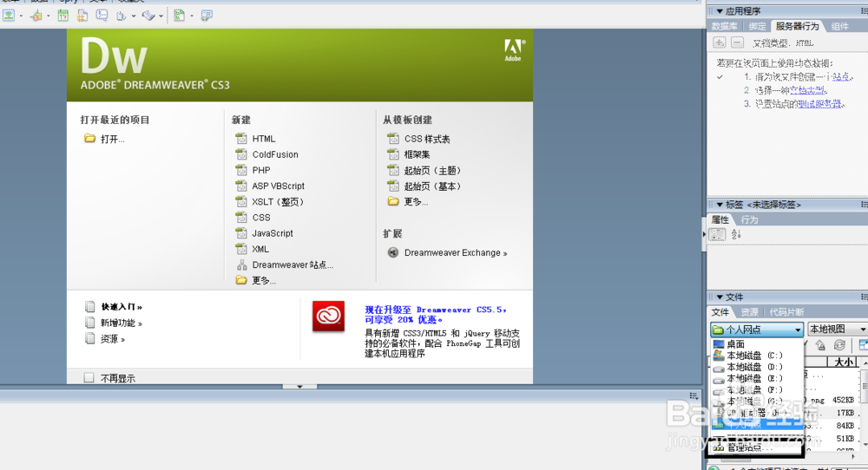Click the minus remove server behavior button

click(737, 42)
